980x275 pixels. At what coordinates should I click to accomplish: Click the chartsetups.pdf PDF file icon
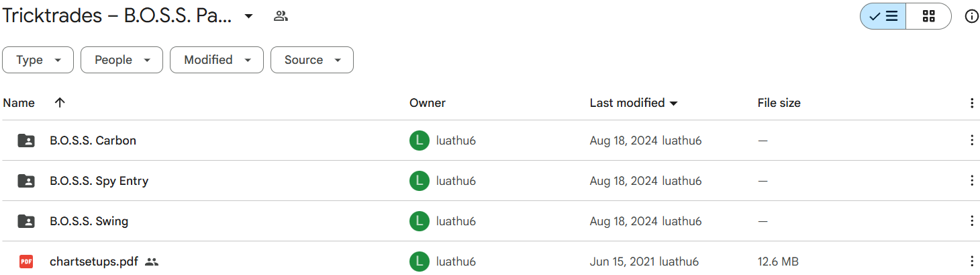[x=26, y=262]
